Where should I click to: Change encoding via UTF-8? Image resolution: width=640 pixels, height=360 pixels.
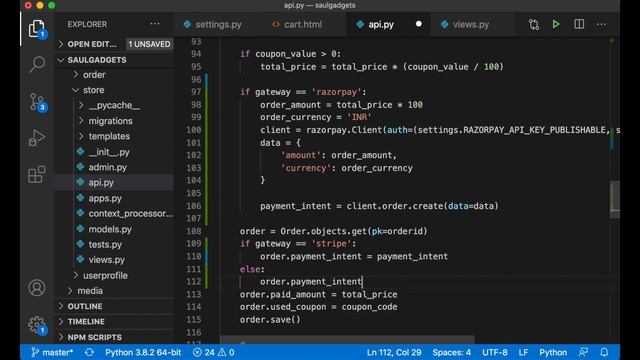click(x=495, y=352)
